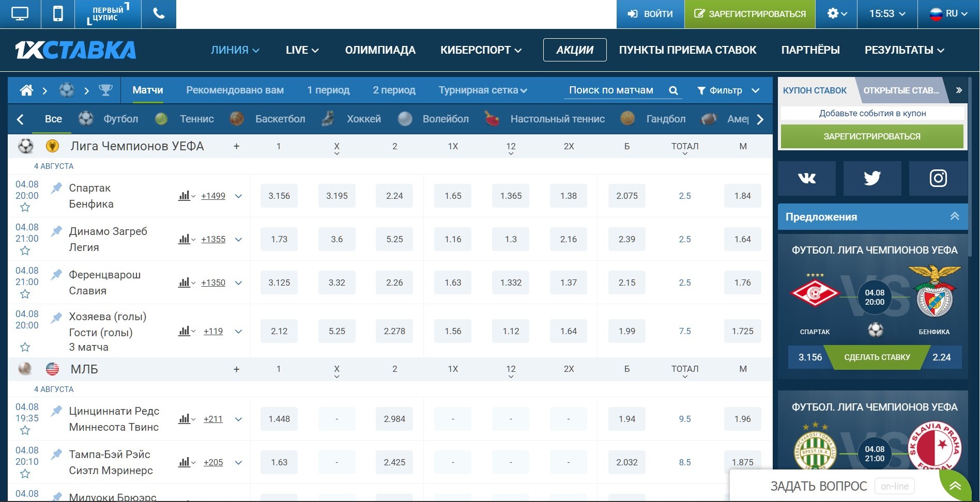Click the home breadcrumb icon

point(26,90)
